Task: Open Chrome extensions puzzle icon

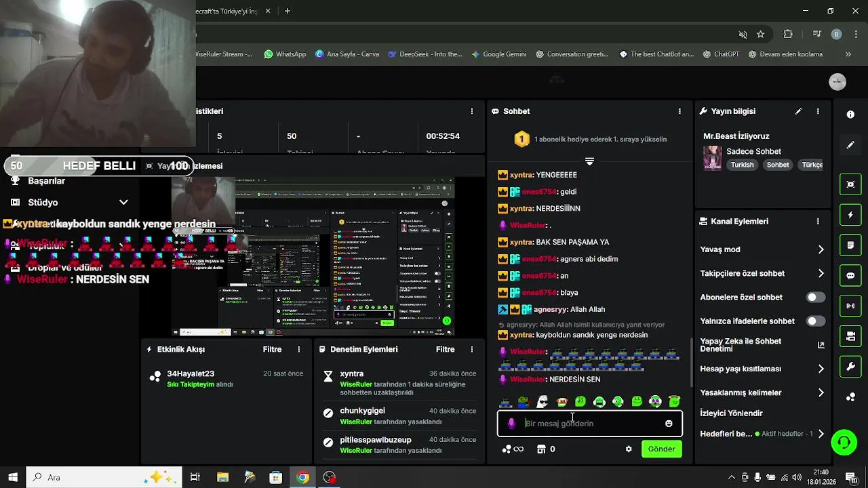Action: [788, 34]
